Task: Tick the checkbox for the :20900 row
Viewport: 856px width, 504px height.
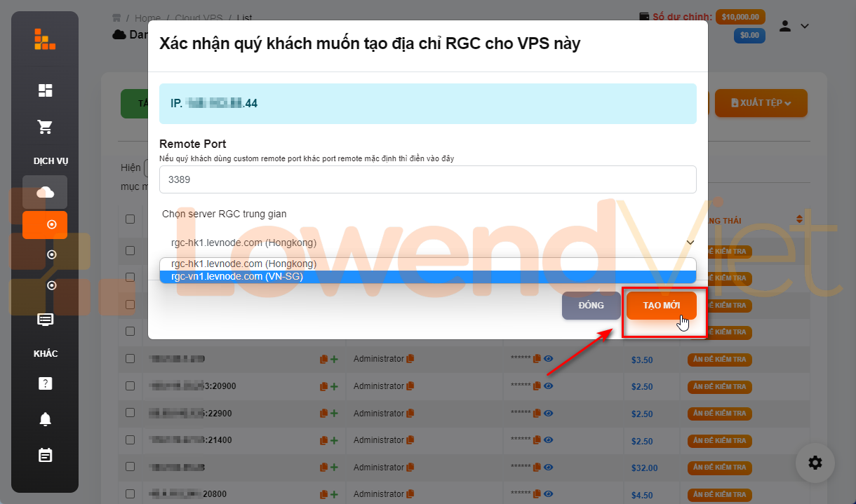Action: (x=130, y=386)
